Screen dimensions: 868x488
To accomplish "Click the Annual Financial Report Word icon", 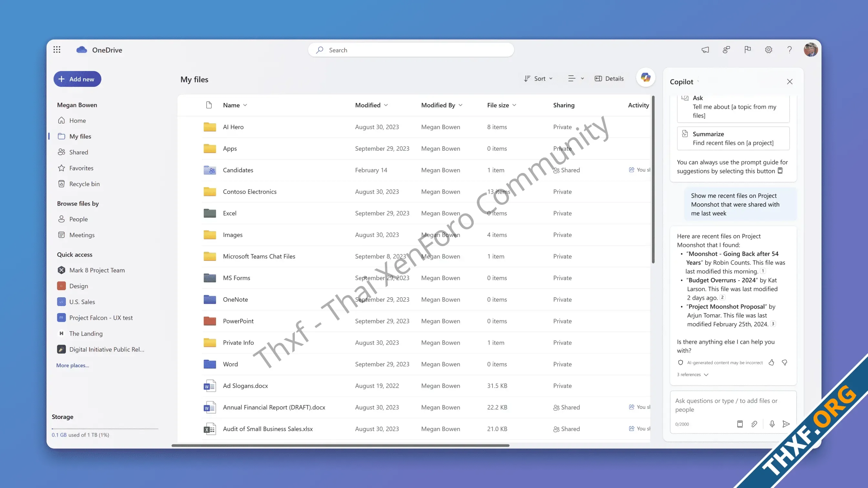I will click(x=210, y=407).
